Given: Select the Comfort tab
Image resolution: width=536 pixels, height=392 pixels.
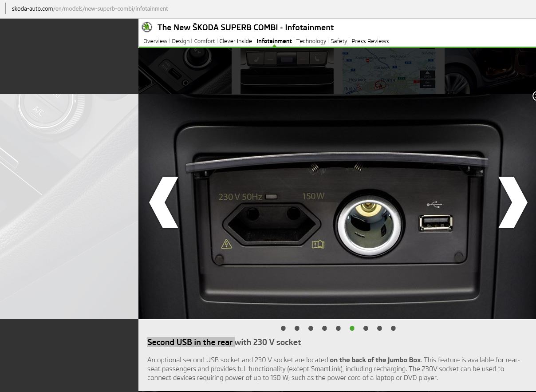Looking at the screenshot, I should coord(205,41).
